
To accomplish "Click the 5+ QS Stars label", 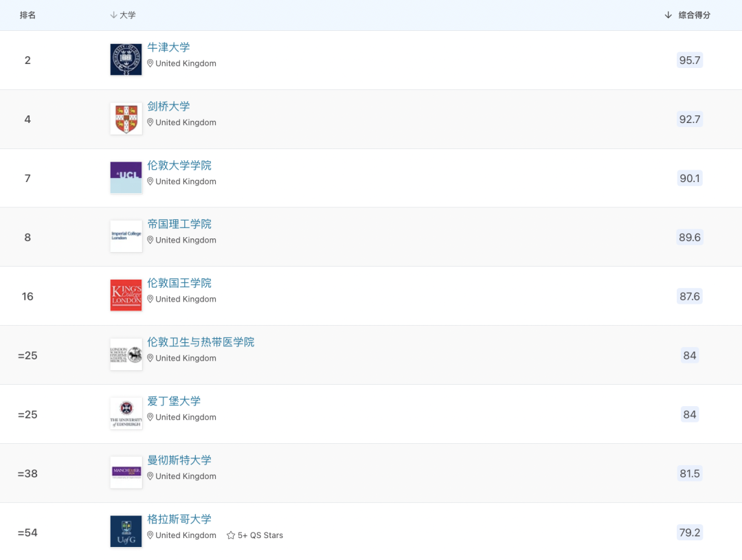I will click(x=260, y=535).
